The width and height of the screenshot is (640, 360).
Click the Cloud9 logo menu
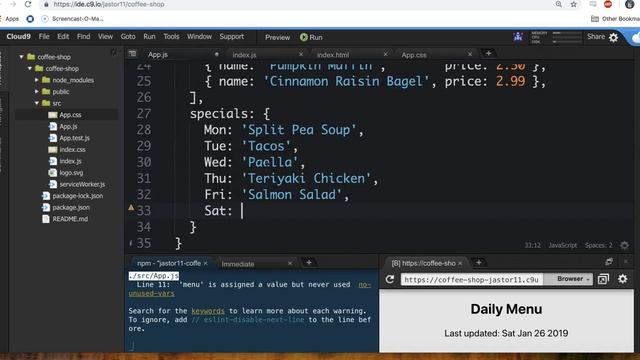(x=18, y=36)
